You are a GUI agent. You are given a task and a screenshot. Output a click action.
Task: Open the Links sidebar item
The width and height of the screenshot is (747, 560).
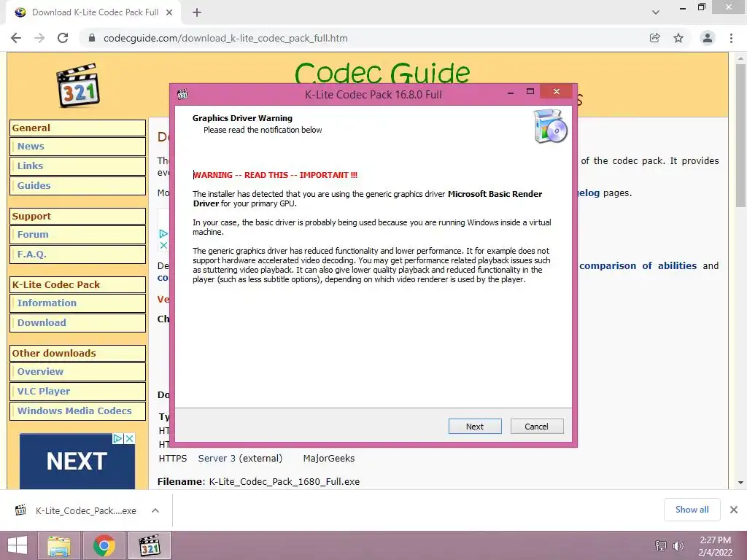click(x=77, y=166)
